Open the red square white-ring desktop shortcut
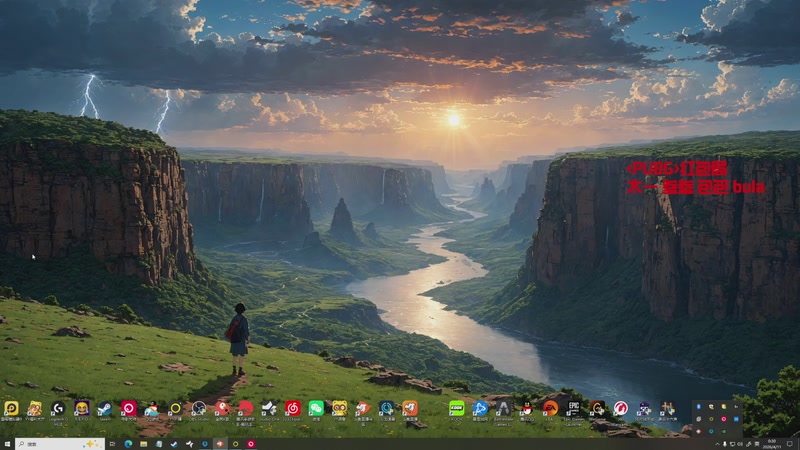The height and width of the screenshot is (450, 800). point(129,408)
